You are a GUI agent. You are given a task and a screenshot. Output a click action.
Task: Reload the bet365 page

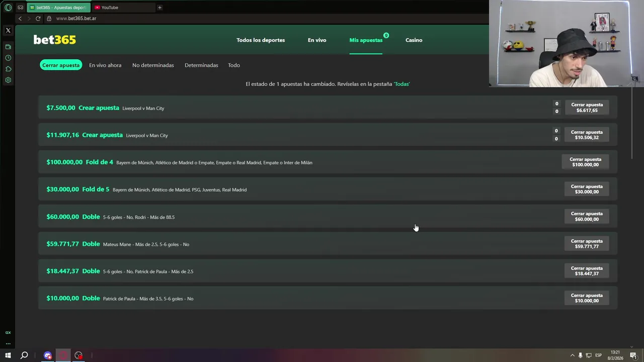38,19
